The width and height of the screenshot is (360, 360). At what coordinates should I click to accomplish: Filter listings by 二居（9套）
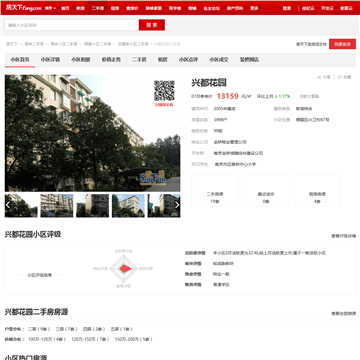click(x=39, y=329)
